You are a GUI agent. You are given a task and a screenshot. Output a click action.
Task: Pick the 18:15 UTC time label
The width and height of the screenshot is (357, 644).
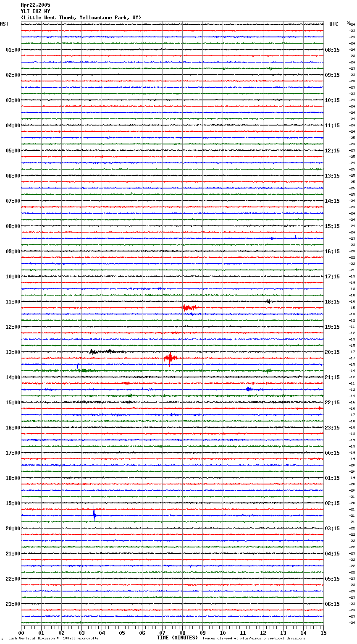pyautogui.click(x=332, y=302)
